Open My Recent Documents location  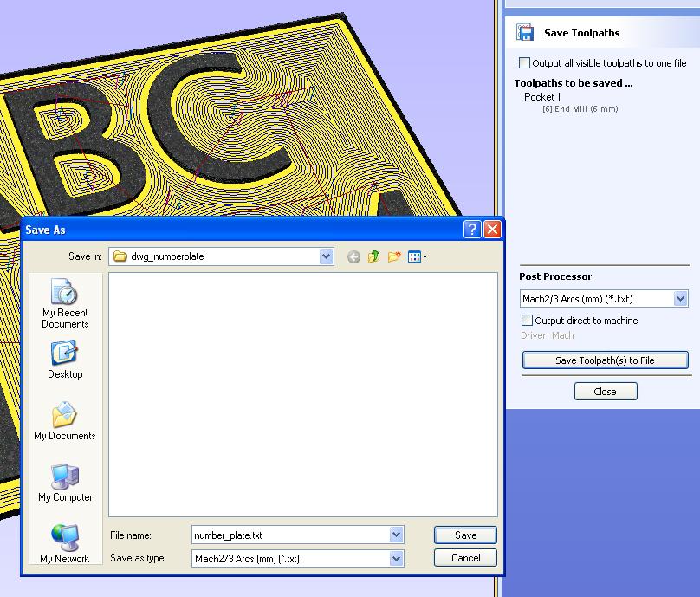(x=65, y=303)
